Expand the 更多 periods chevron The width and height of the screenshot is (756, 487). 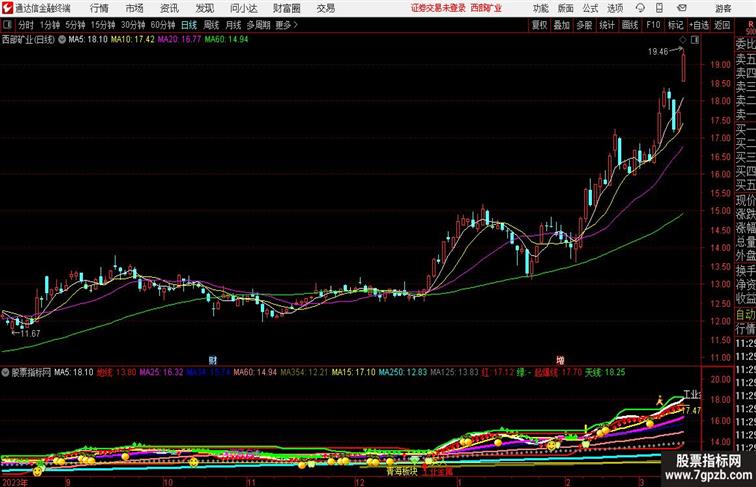[x=287, y=25]
